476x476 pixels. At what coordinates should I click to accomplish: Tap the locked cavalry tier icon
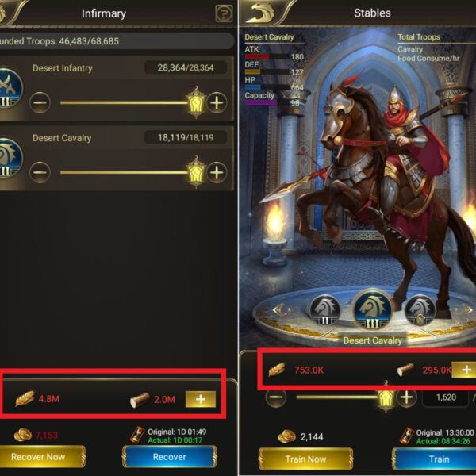(x=420, y=310)
